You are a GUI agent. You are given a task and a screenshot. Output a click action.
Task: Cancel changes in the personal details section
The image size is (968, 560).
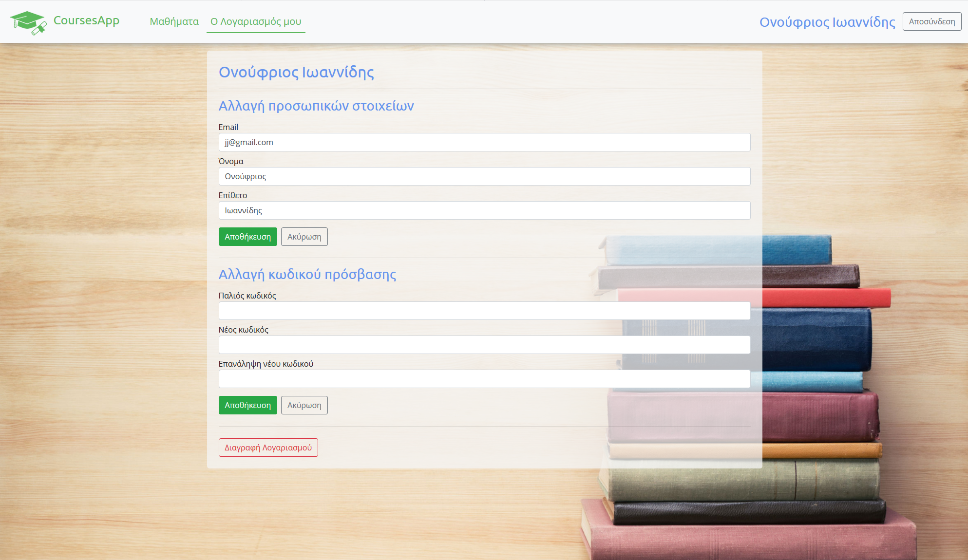[x=304, y=237]
